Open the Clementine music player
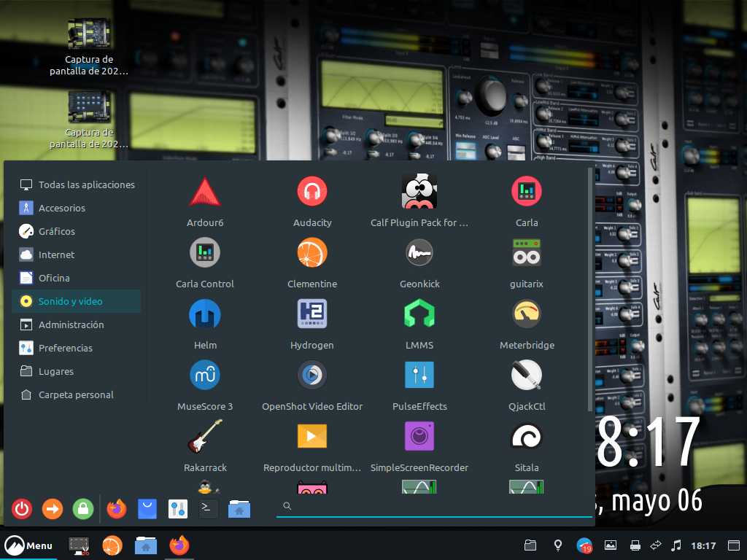The image size is (747, 560). click(x=312, y=254)
